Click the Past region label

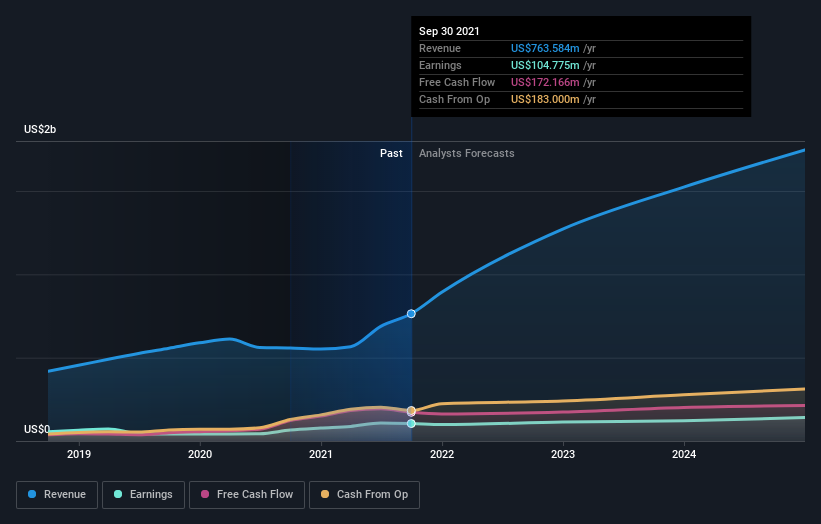[391, 153]
